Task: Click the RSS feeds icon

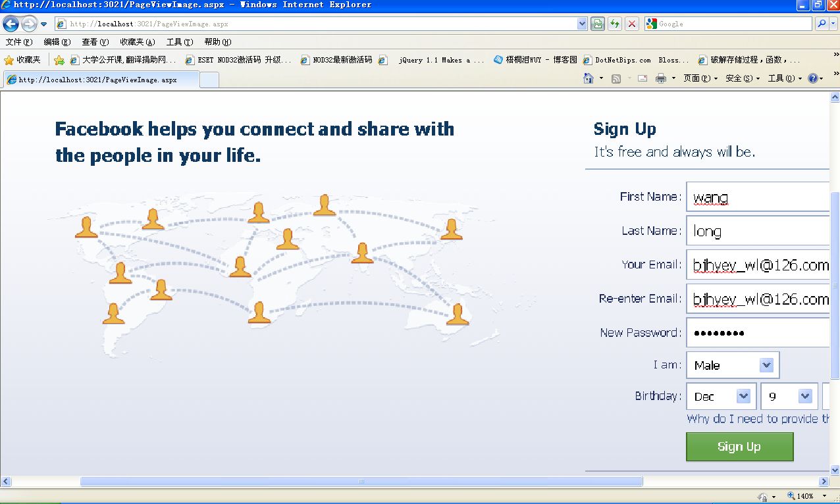Action: (617, 78)
